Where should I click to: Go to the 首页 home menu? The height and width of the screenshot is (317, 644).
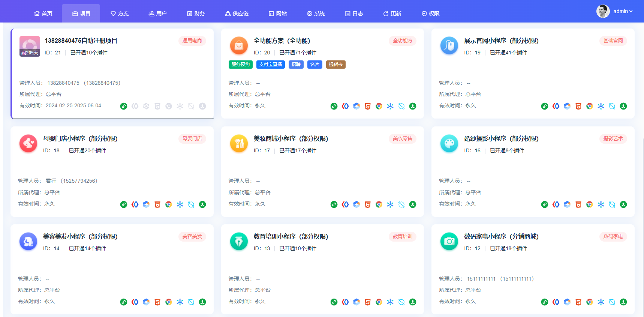click(x=43, y=14)
